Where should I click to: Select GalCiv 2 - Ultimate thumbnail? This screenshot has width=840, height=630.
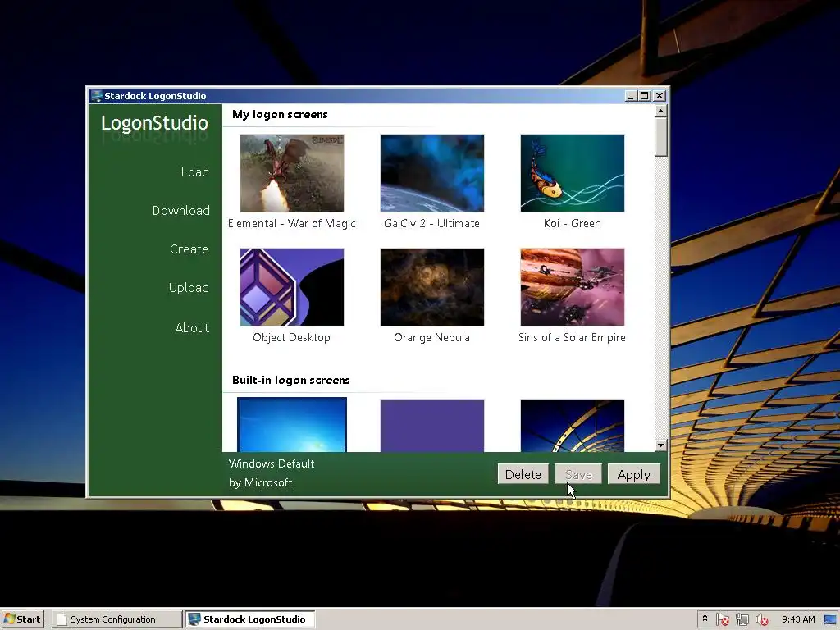point(432,173)
